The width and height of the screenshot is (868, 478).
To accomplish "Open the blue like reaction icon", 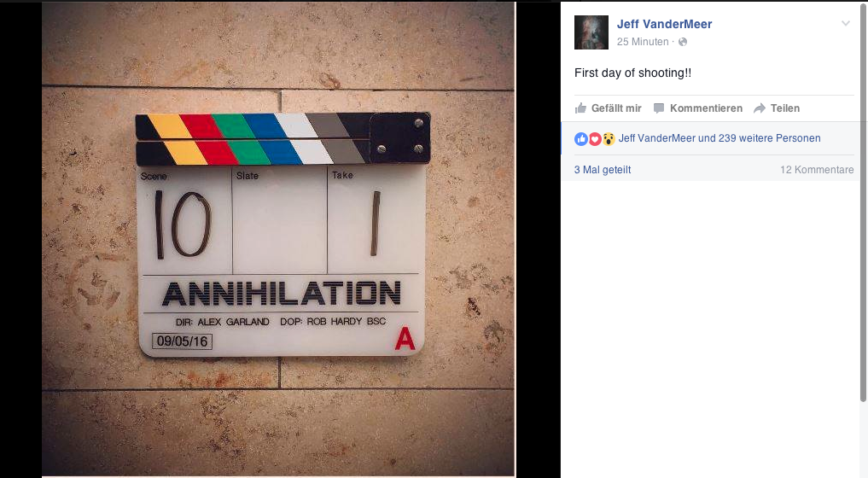I will coord(581,139).
